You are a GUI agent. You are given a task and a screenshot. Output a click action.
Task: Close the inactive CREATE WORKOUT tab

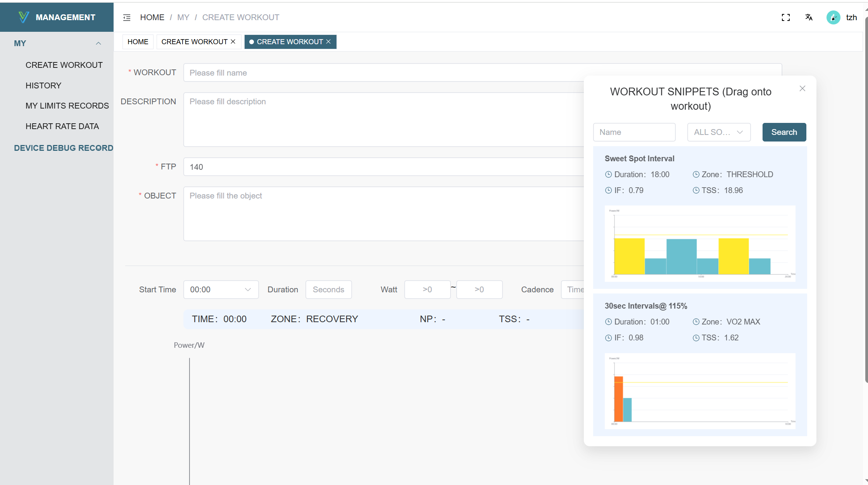click(x=233, y=41)
